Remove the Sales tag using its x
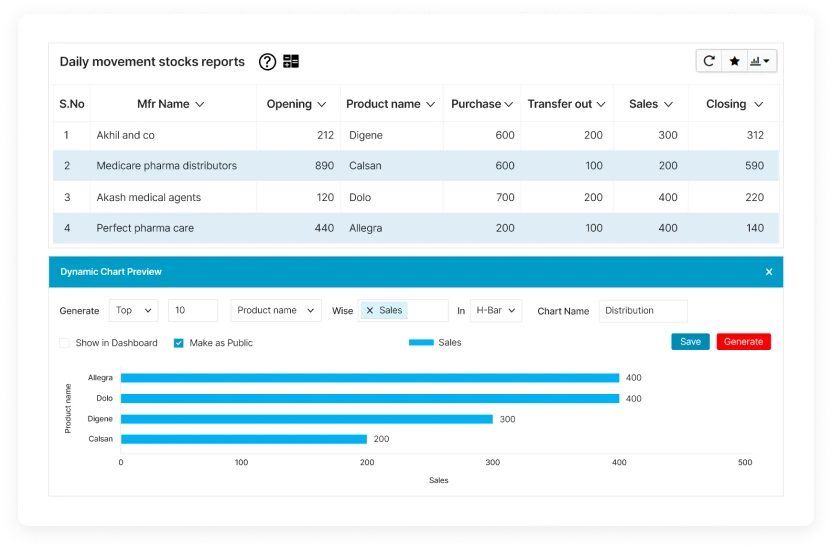 coord(370,311)
